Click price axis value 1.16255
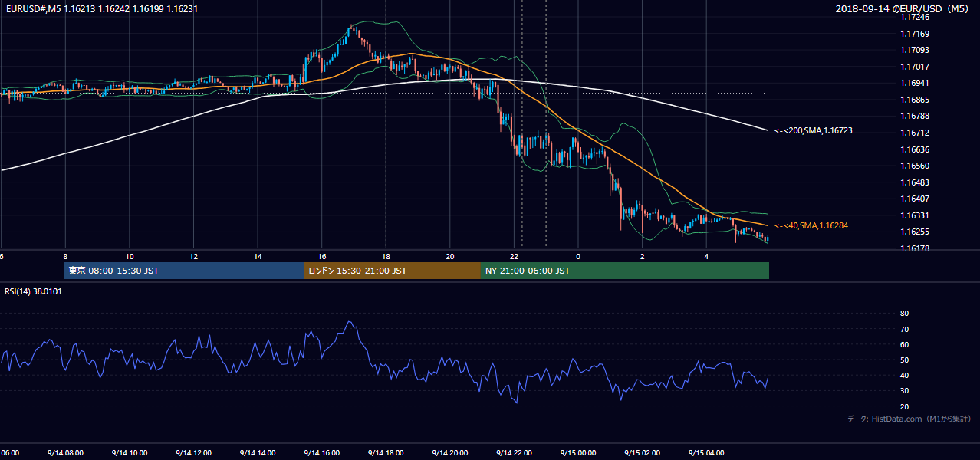 (915, 232)
